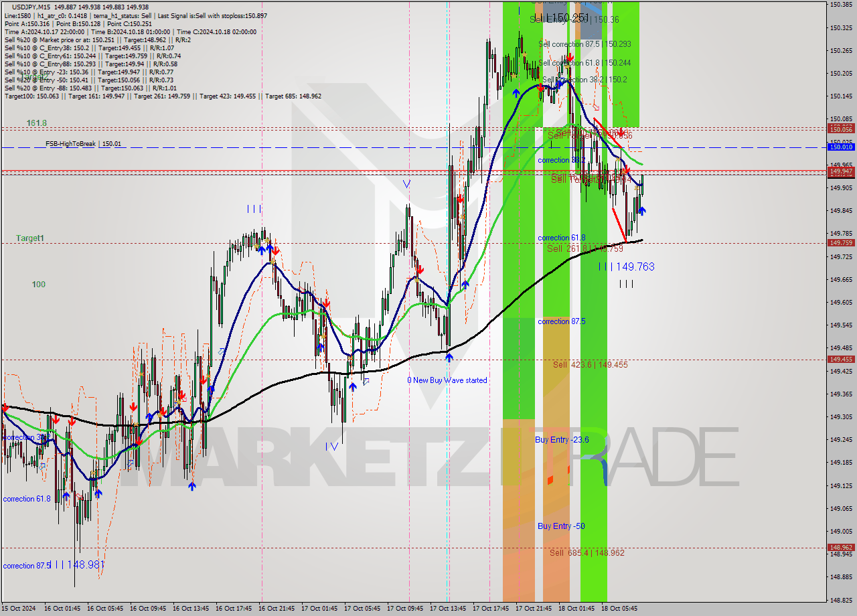
Task: Click 'Sell correction 61.8 | 150.244' label
Action: point(585,63)
